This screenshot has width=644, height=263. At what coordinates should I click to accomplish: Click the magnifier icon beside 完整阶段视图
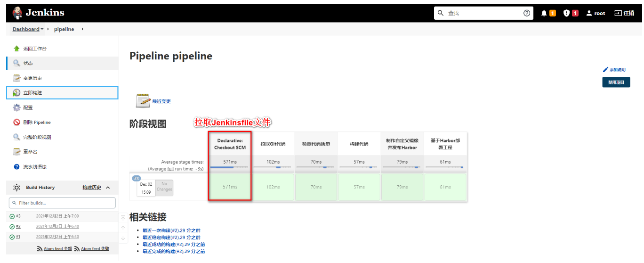coord(16,137)
